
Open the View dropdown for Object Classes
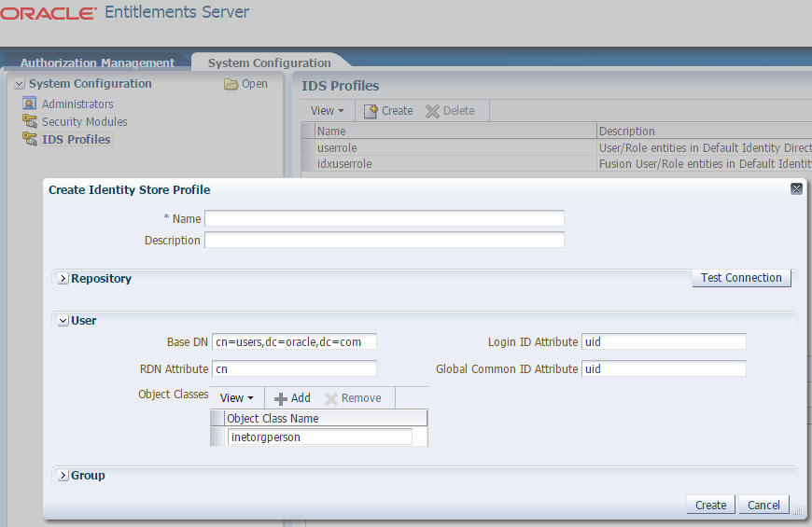click(237, 398)
